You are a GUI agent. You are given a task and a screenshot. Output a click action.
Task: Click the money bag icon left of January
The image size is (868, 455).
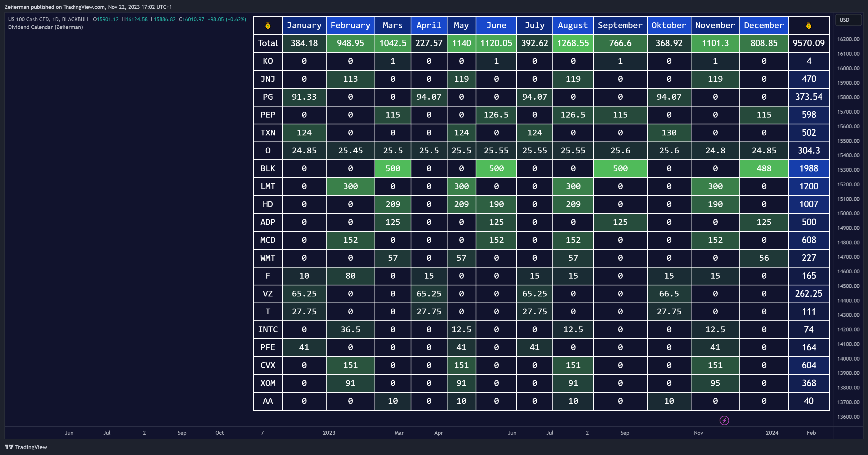tap(268, 26)
